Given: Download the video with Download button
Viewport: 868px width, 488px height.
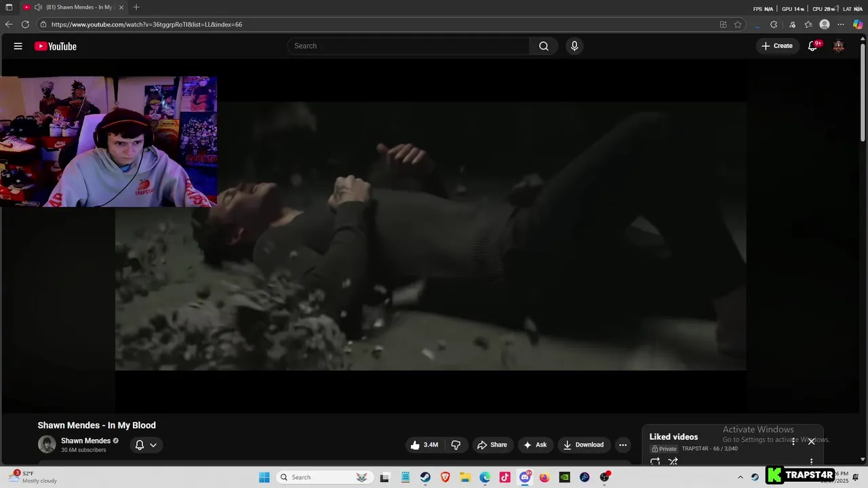Looking at the screenshot, I should [x=583, y=445].
